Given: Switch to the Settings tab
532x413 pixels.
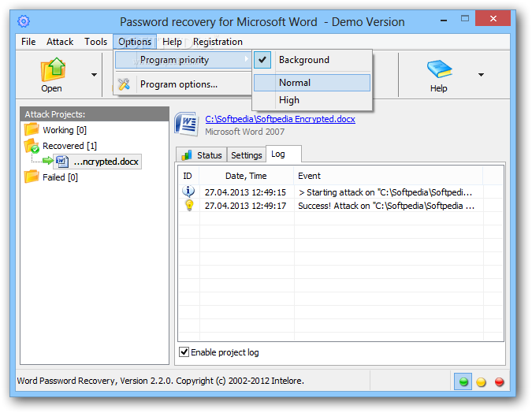Looking at the screenshot, I should 247,155.
